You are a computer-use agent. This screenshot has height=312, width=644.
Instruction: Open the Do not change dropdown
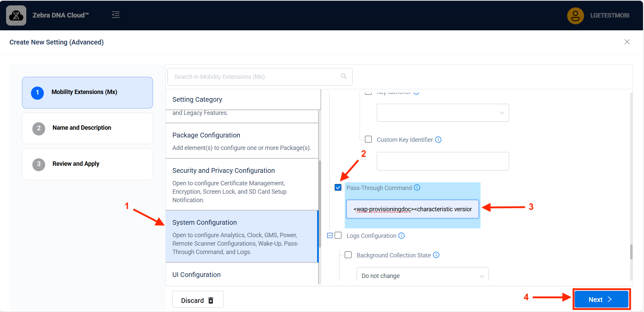[422, 276]
